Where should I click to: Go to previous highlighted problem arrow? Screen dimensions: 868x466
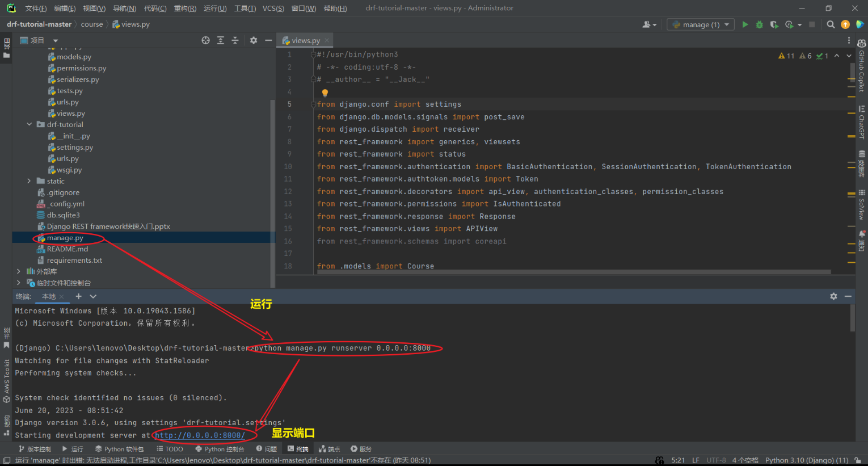837,56
